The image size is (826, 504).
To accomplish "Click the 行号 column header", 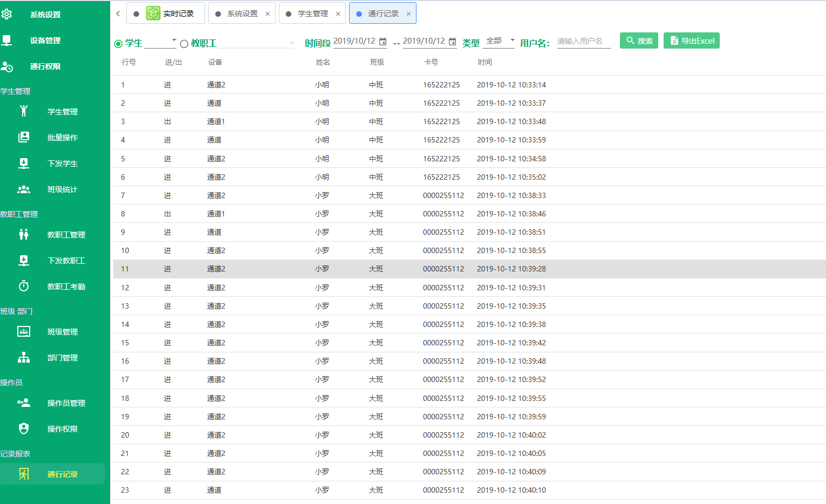I will 129,62.
